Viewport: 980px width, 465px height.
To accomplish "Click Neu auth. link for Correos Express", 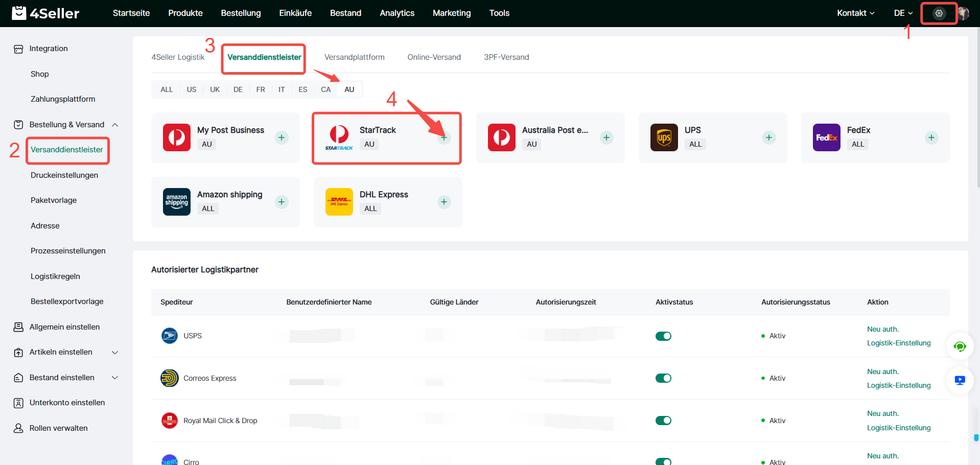I will point(882,371).
